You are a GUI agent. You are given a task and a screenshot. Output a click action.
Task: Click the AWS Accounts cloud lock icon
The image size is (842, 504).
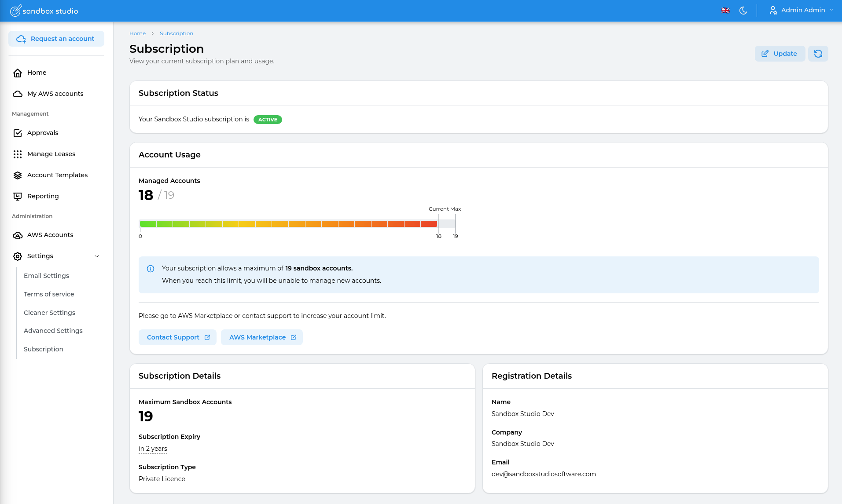pyautogui.click(x=18, y=235)
